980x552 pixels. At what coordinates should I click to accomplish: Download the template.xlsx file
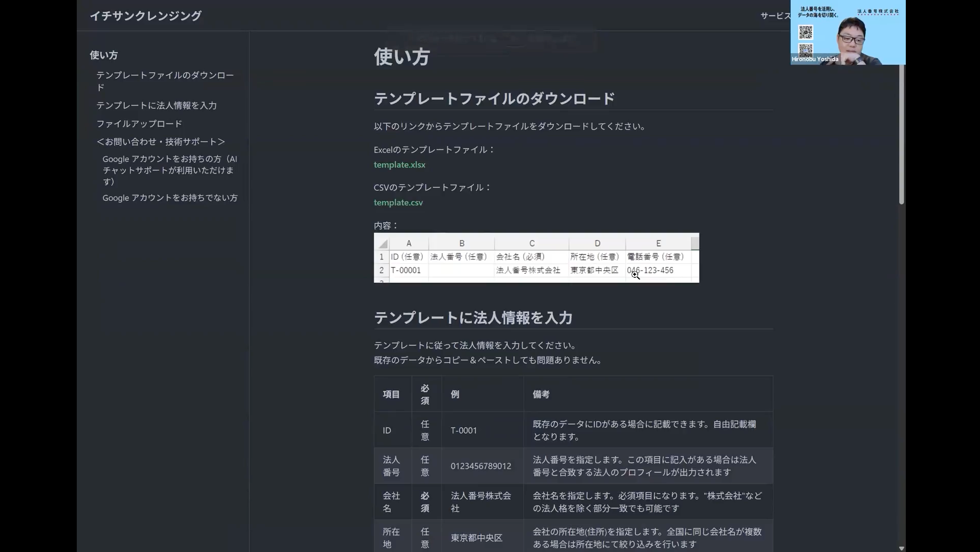(399, 165)
